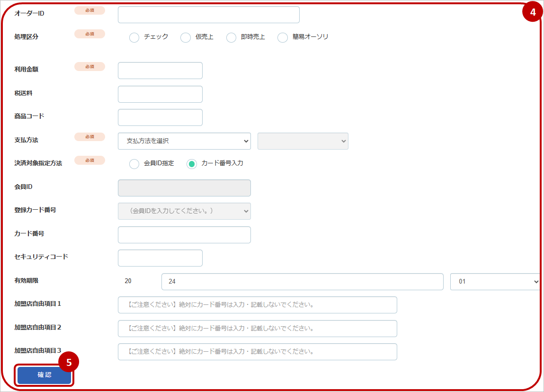The width and height of the screenshot is (544, 392).
Task: Focus the セキュリティコード security code field
Action: pos(160,258)
